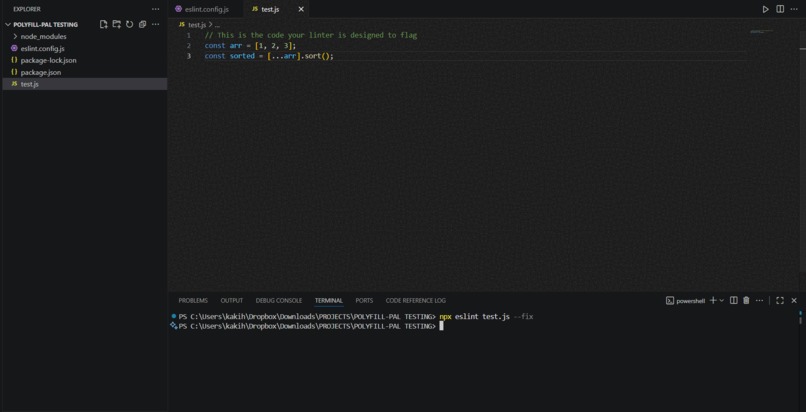Click the 'sorted' variable on line 3

pyautogui.click(x=242, y=56)
